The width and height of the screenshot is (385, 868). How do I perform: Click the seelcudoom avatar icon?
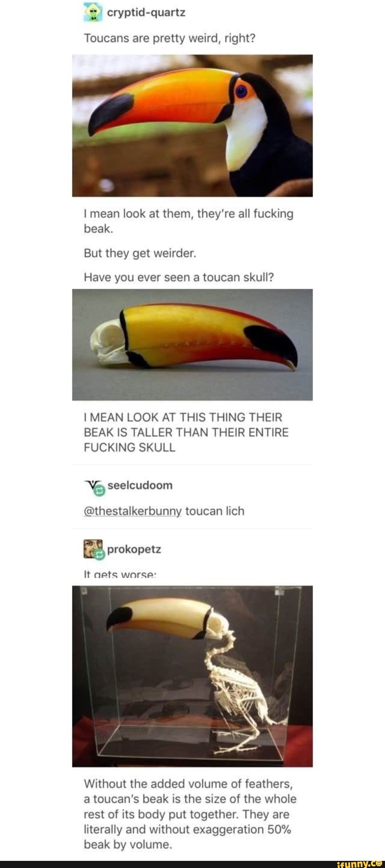point(92,486)
